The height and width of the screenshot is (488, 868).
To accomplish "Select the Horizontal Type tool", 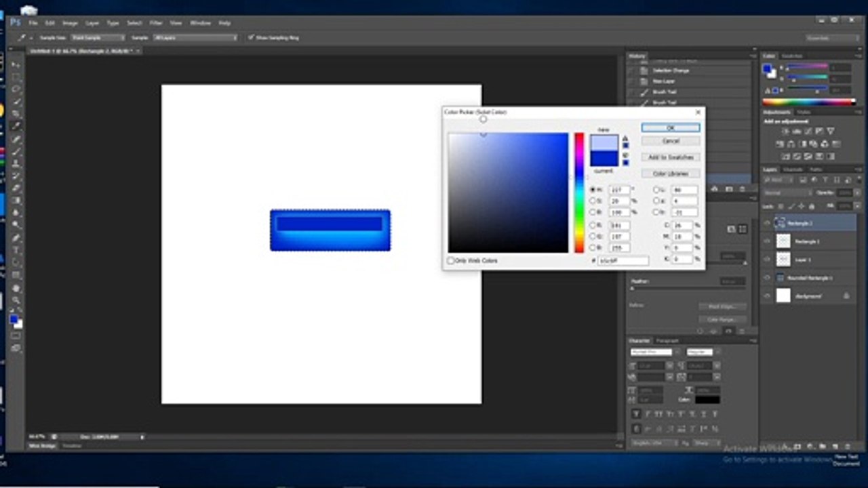I will click(16, 250).
